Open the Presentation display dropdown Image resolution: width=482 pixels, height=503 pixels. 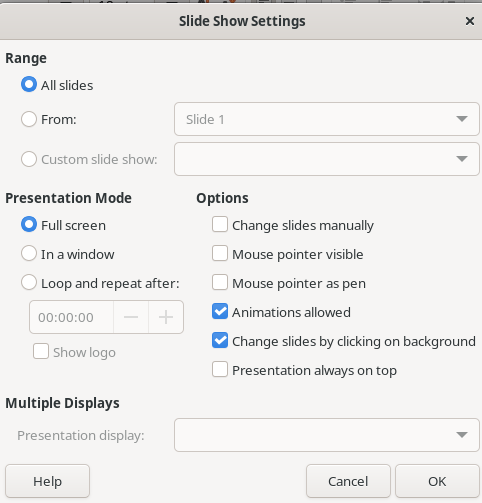tap(327, 435)
